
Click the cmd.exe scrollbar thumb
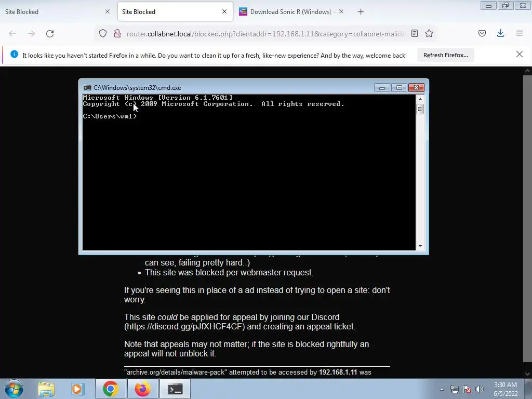(420, 109)
